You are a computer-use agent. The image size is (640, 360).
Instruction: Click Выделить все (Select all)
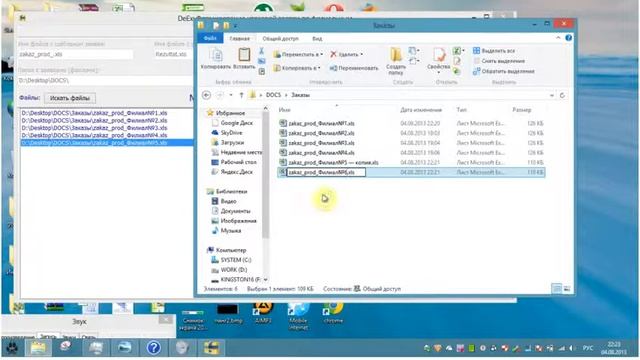coord(494,51)
